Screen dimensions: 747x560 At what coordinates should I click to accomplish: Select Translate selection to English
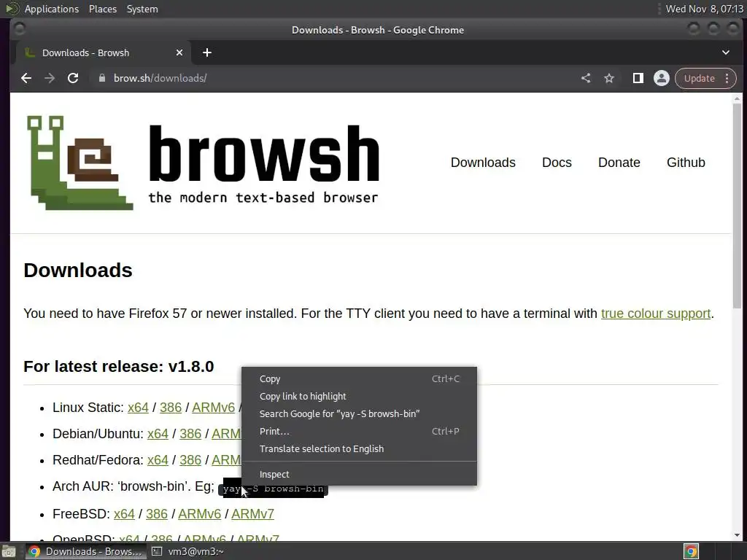click(359, 448)
